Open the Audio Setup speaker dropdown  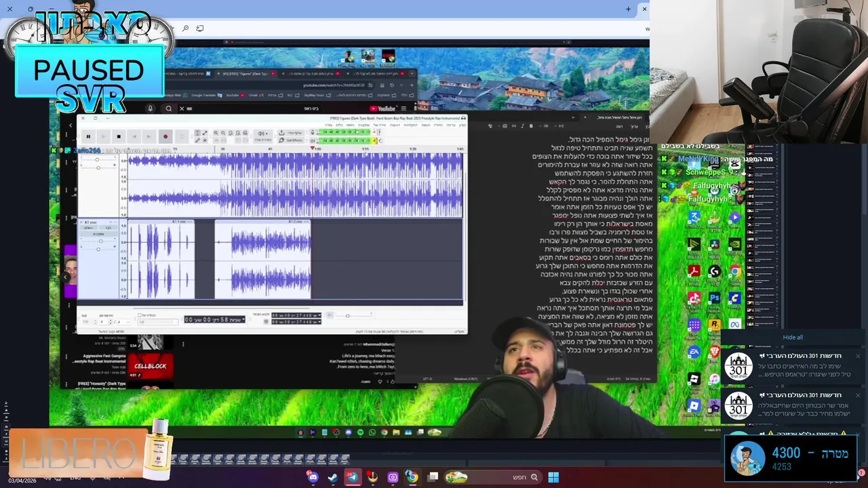pos(262,136)
